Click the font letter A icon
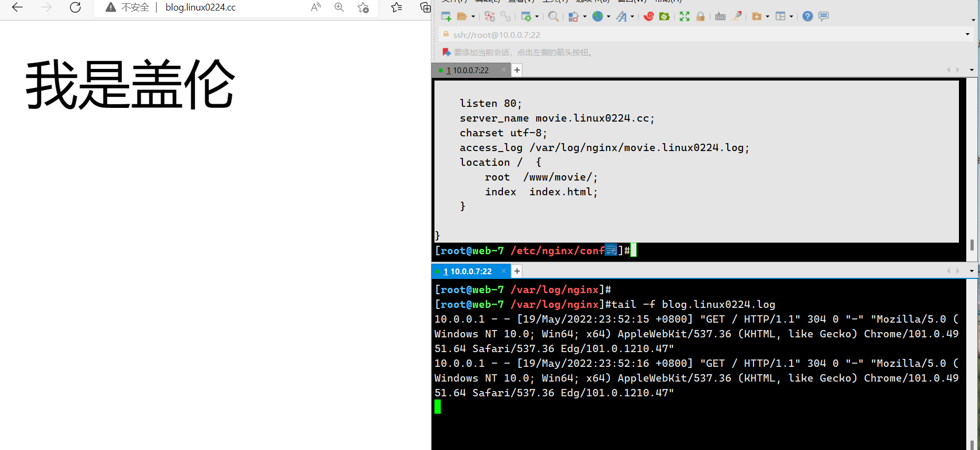980x450 pixels. coord(622,16)
